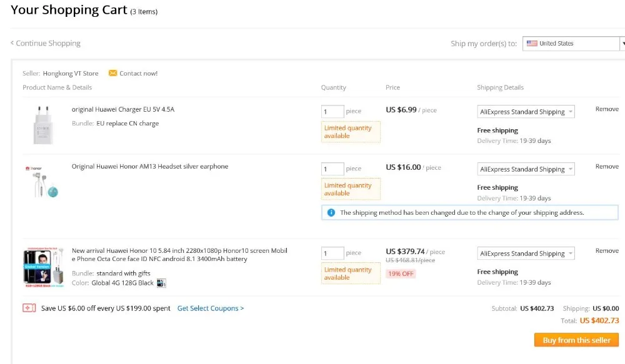Click the info icon in shipping notice

[331, 213]
